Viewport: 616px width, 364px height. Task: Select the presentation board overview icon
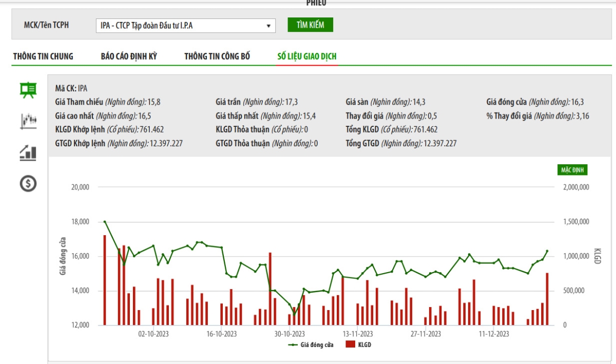(x=28, y=90)
